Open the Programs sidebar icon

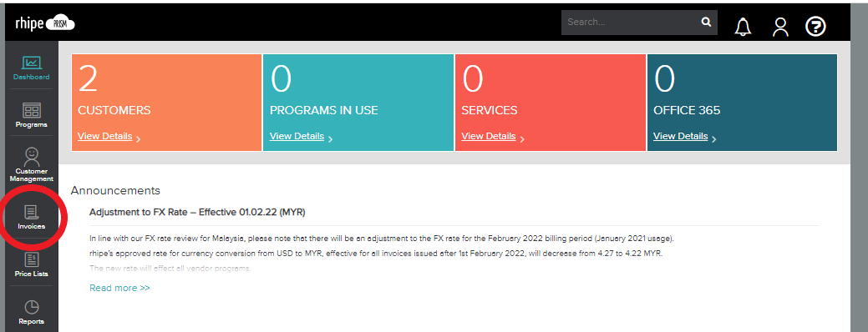32,115
